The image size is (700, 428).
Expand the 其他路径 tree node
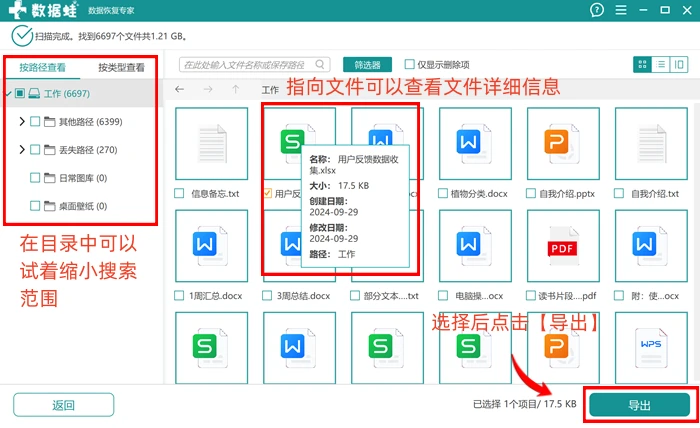(x=21, y=121)
